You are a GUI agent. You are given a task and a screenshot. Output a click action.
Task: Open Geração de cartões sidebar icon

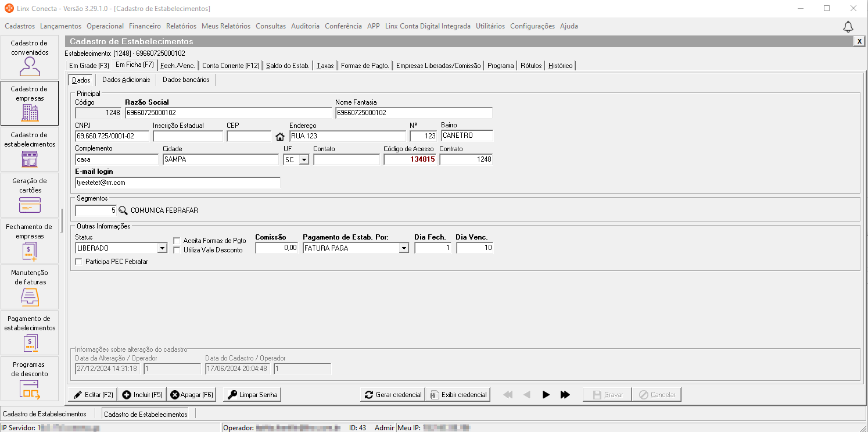[30, 195]
